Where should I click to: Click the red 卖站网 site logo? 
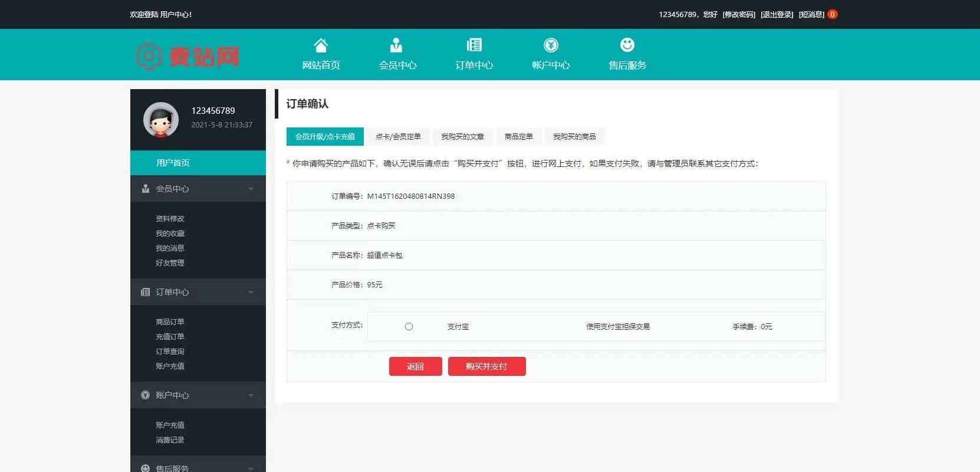point(188,57)
